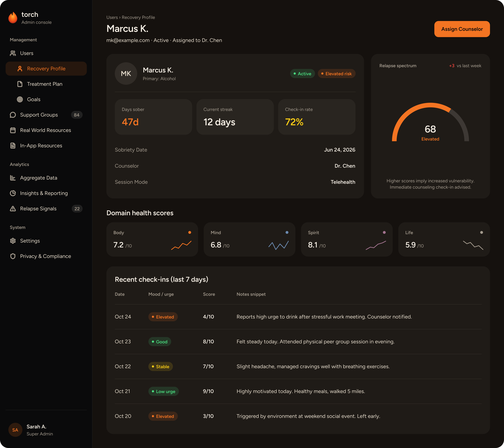Screen dimensions: 504x448
Task: Click the Spirit score sparkline chart
Action: 376,245
